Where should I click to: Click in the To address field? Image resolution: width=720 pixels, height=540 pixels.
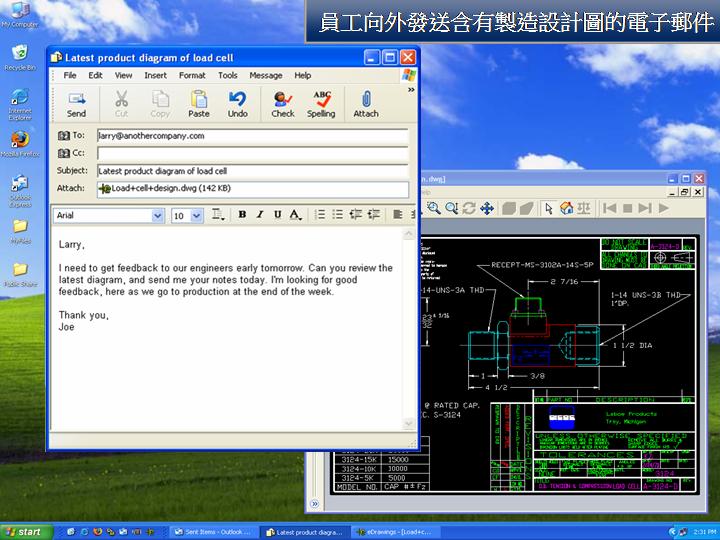click(x=253, y=136)
